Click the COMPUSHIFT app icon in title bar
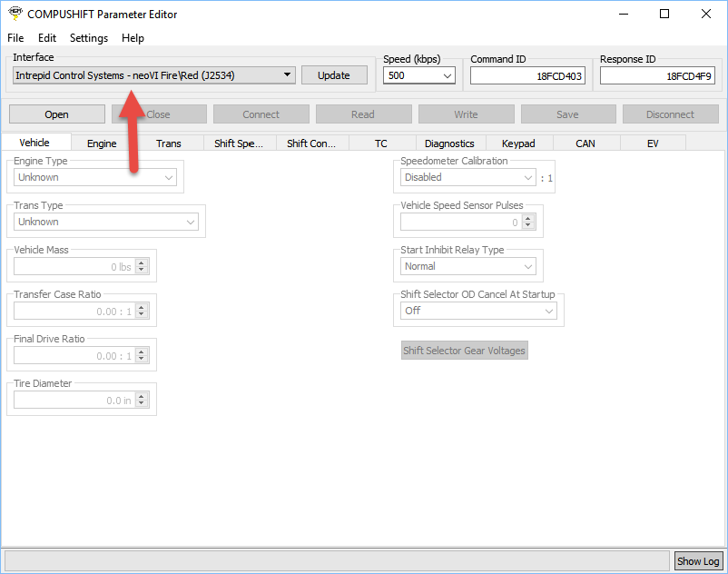Image resolution: width=728 pixels, height=574 pixels. [x=14, y=14]
